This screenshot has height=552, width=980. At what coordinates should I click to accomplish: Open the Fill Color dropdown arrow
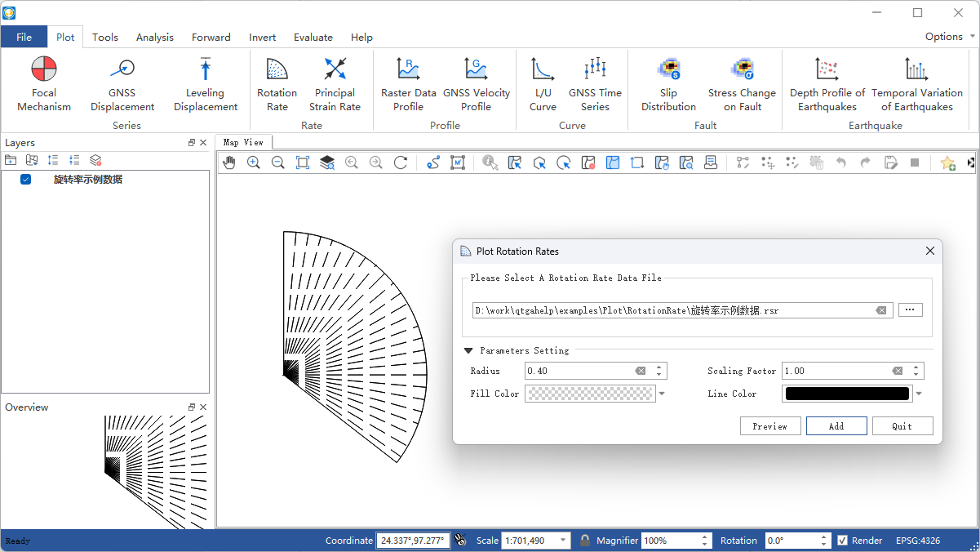[x=662, y=394]
